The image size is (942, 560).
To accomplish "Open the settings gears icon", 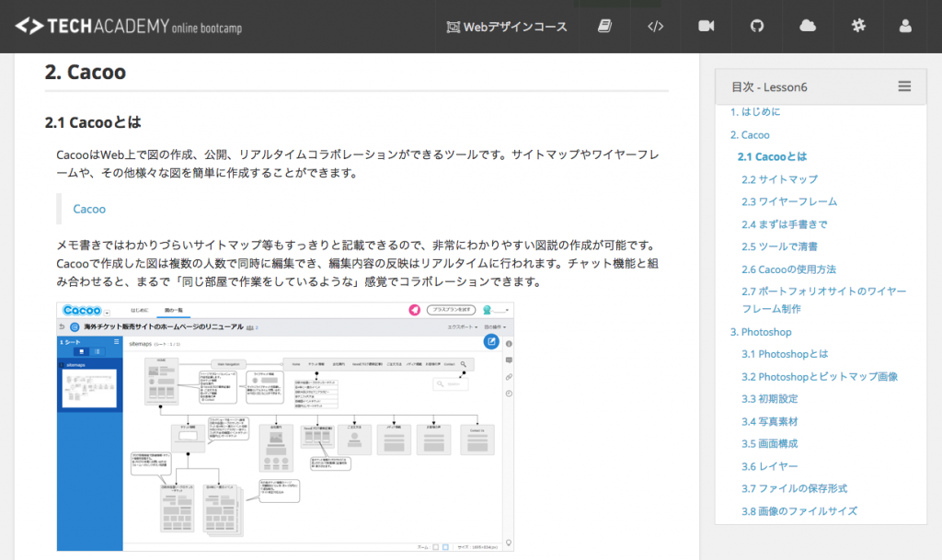I will point(858,26).
